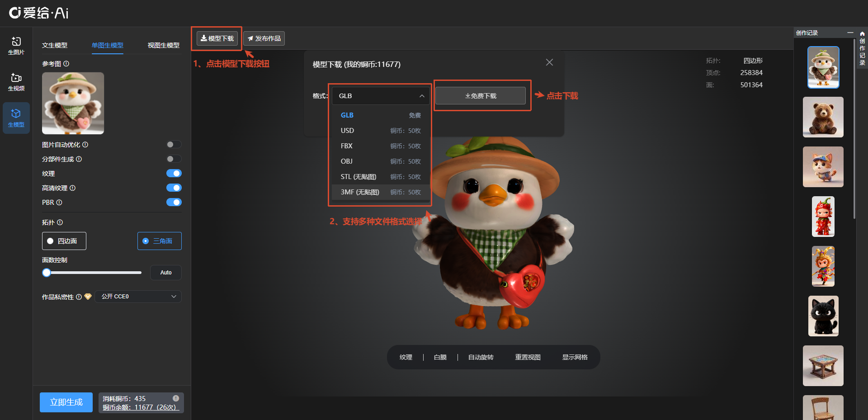Minimize the 创作记录 panel
Screen dimensions: 868x420
click(x=850, y=33)
